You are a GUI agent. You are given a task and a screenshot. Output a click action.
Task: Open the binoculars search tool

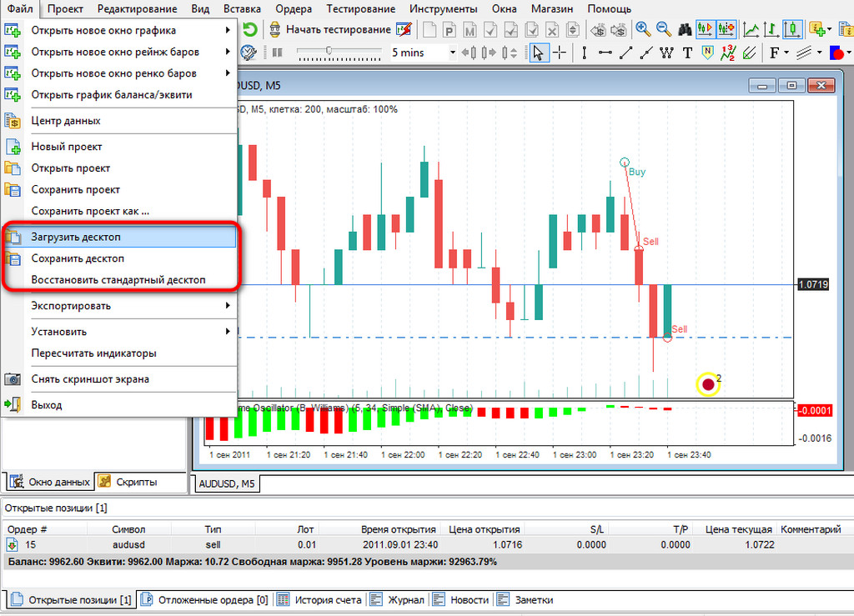pos(684,27)
